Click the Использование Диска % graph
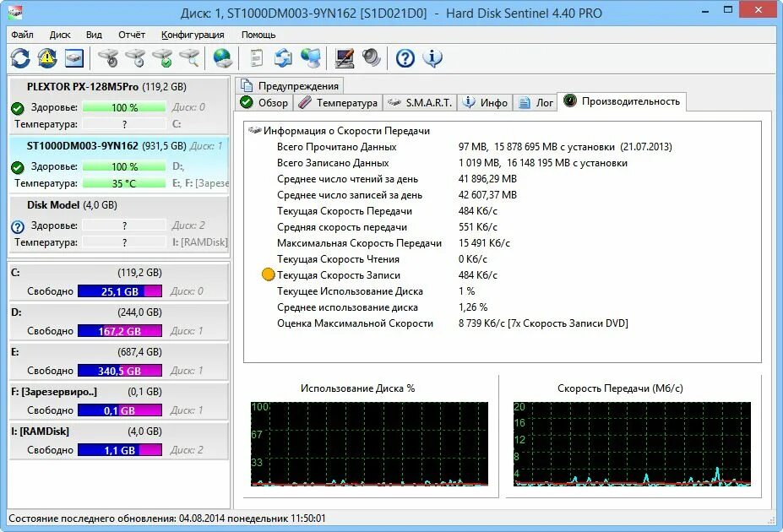Screen dimensions: 783x532 [369, 443]
